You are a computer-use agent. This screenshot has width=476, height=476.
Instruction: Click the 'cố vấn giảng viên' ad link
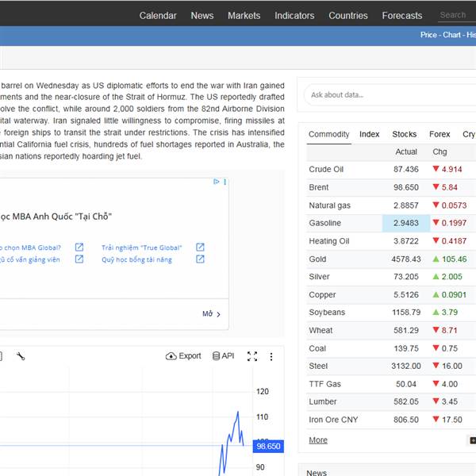[30, 259]
